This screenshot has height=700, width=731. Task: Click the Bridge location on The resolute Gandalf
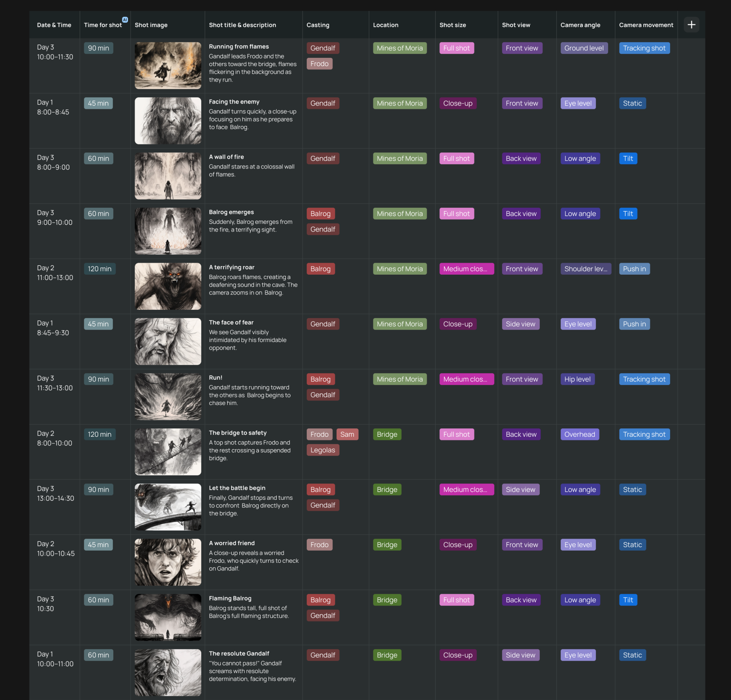point(387,655)
